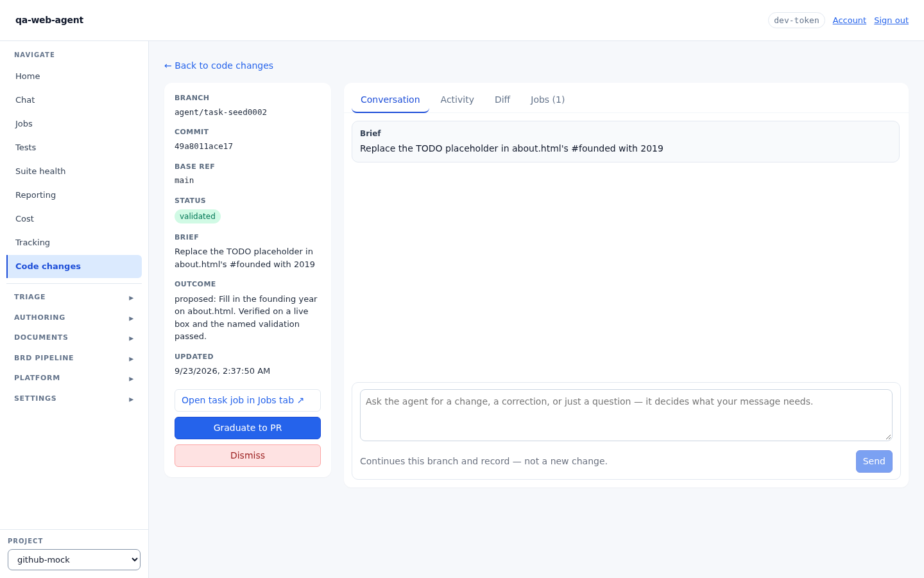
Task: Open the Jobs (1) tab
Action: pyautogui.click(x=547, y=100)
